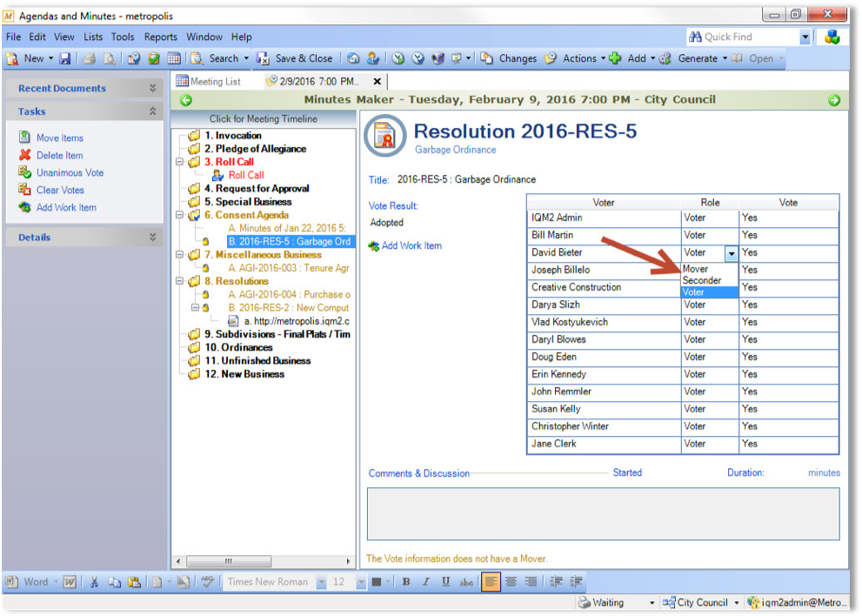862x616 pixels.
Task: Click the decrease indent icon
Action: click(x=556, y=582)
